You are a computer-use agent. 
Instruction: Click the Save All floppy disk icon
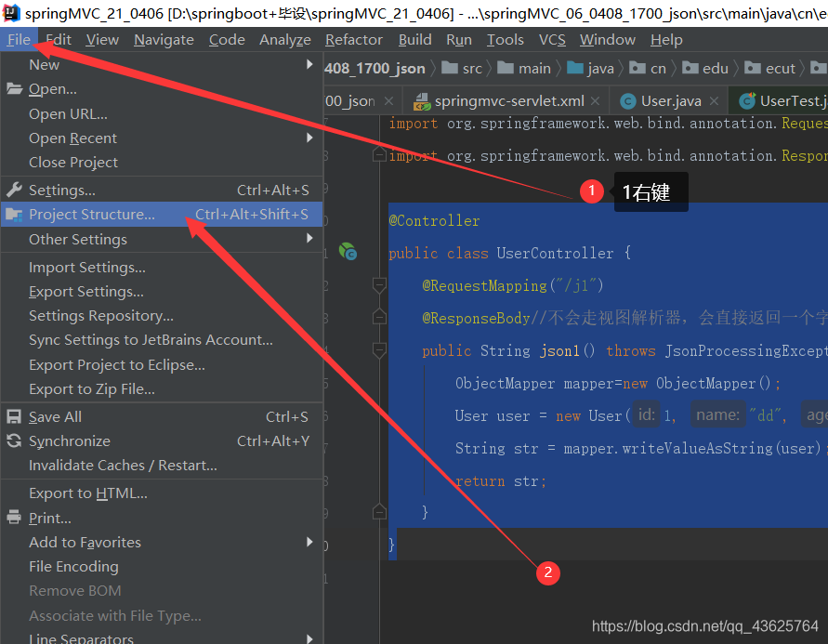coord(14,416)
